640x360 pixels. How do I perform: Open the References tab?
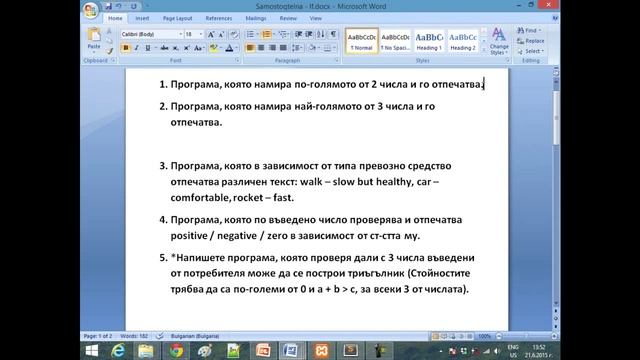[x=219, y=18]
